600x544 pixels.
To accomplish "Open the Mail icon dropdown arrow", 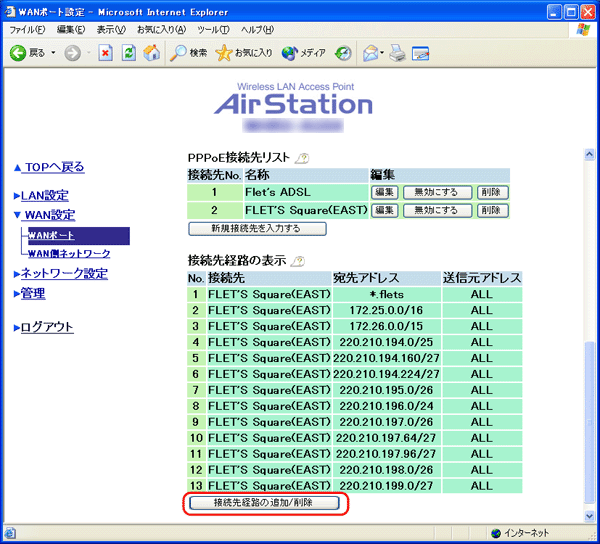I will [382, 53].
